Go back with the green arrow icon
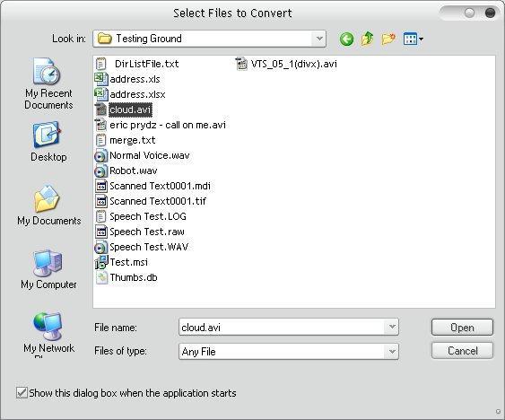The height and width of the screenshot is (420, 505). tap(346, 39)
